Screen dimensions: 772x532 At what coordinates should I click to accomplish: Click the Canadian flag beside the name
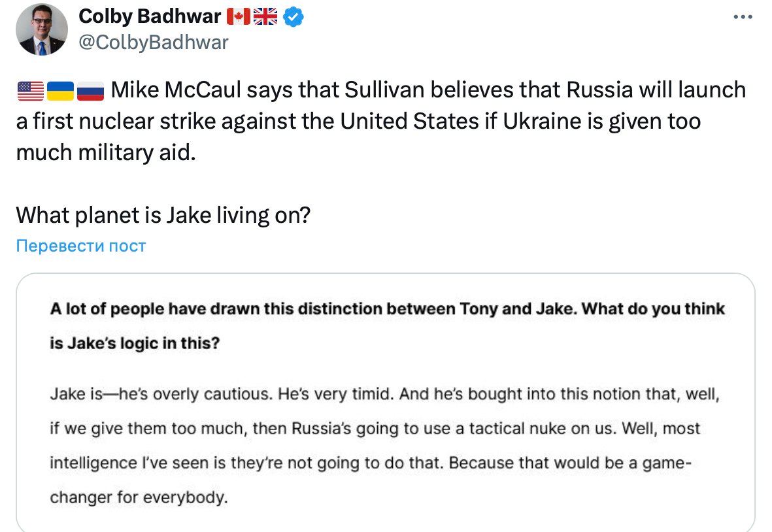237,17
